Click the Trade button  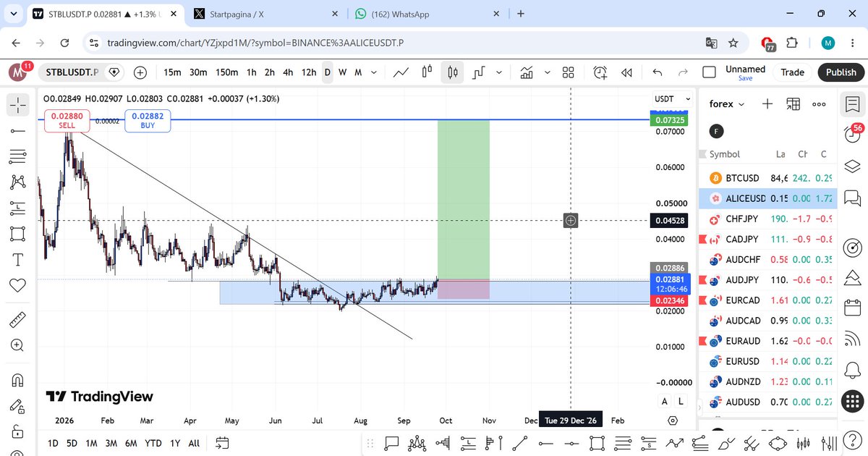tap(792, 72)
